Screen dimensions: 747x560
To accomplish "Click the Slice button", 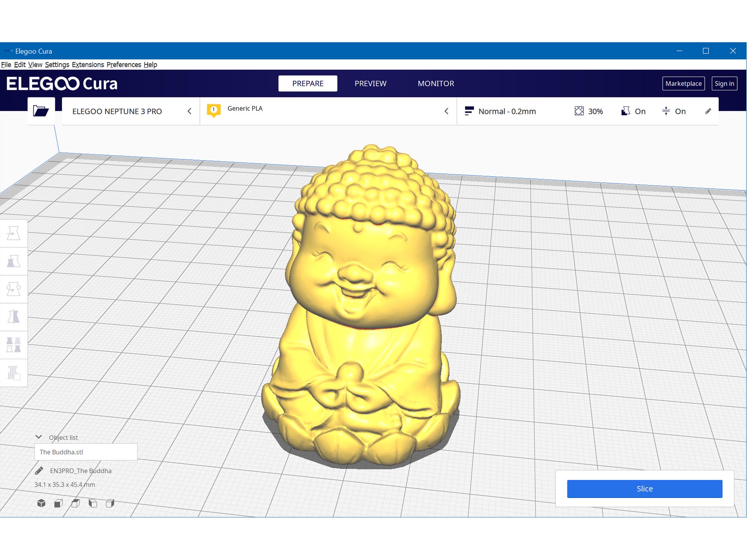I will (x=645, y=489).
